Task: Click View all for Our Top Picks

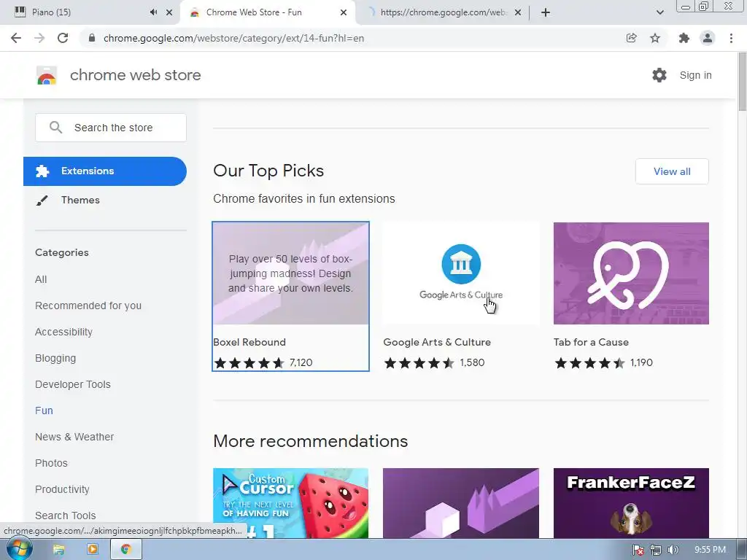Action: (672, 171)
